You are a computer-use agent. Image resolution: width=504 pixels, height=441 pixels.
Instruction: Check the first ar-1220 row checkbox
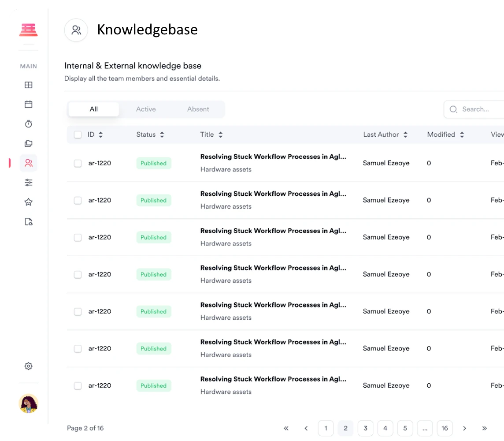[78, 164]
